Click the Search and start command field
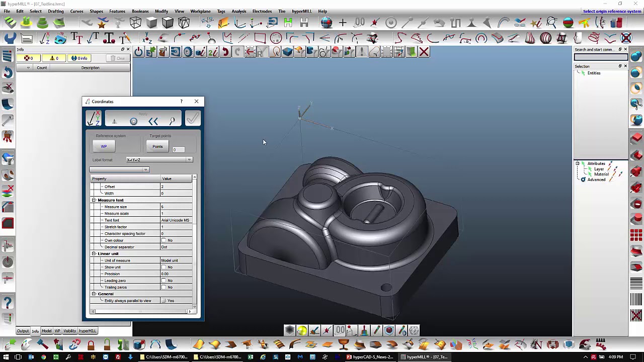 (x=601, y=57)
